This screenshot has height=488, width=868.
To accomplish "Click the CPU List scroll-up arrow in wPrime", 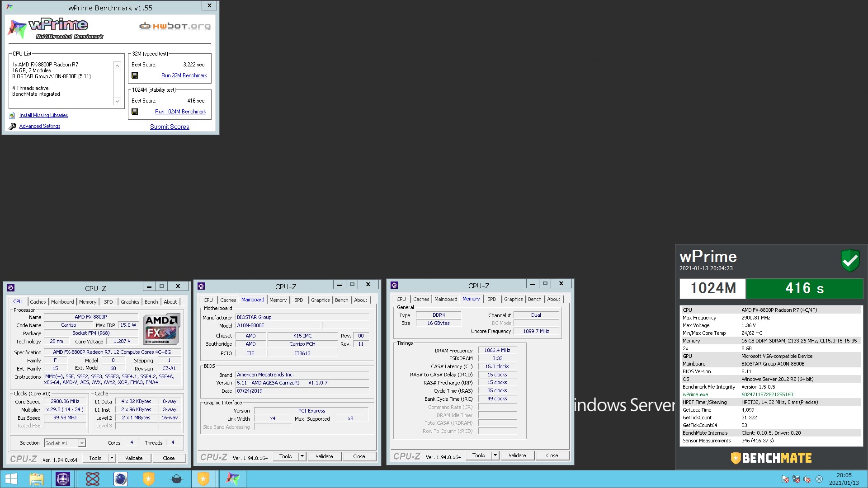I will tap(117, 66).
